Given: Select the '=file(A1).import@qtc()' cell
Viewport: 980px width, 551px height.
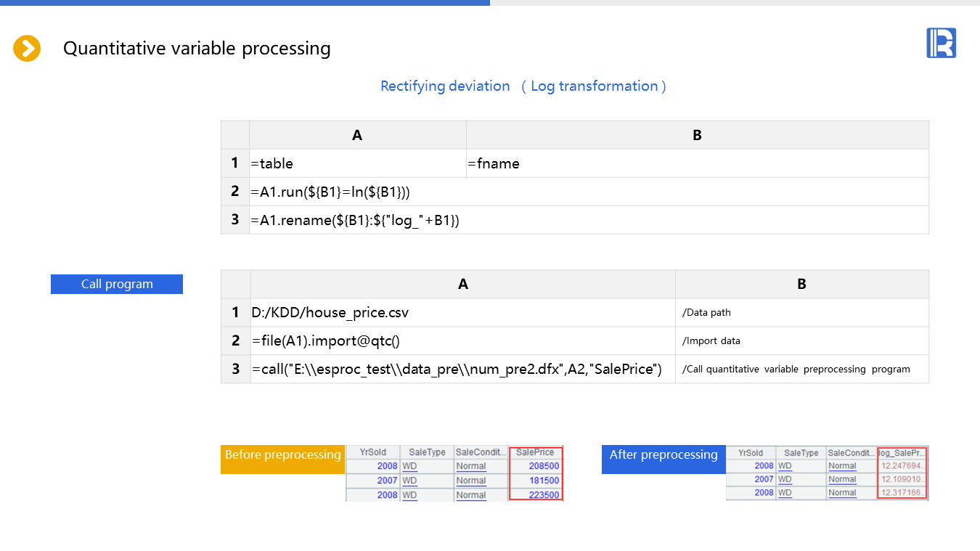Looking at the screenshot, I should coord(463,340).
